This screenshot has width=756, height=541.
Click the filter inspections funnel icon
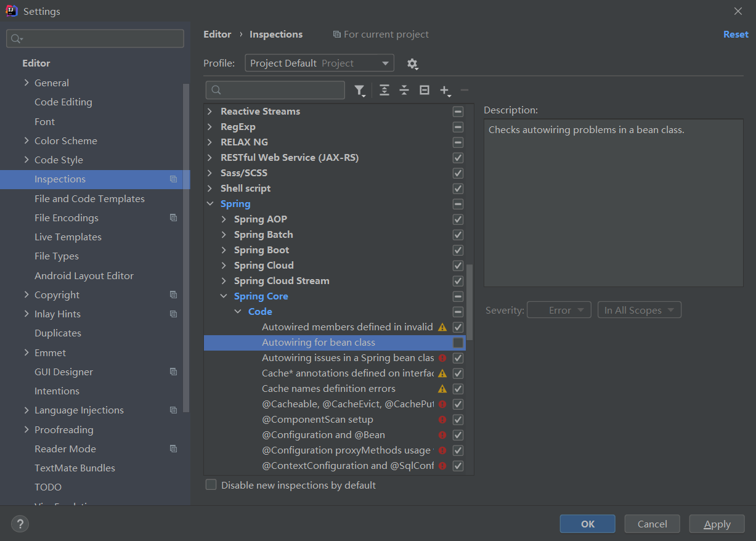coord(360,91)
